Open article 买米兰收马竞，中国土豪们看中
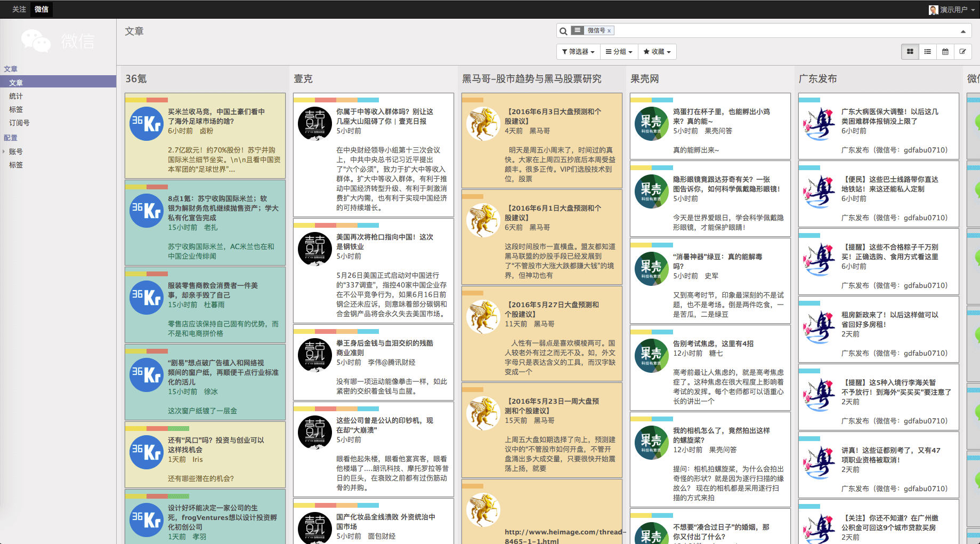Screen dimensions: 980x544 click(x=216, y=116)
